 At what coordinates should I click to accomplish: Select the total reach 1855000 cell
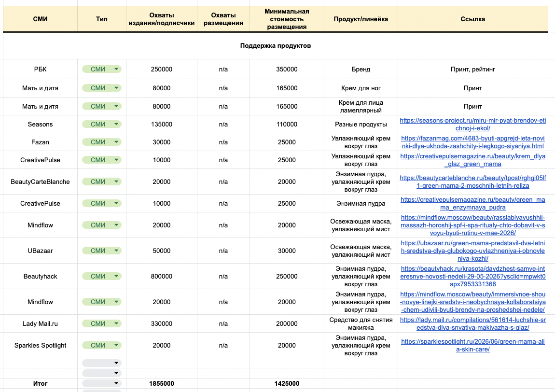tap(161, 383)
